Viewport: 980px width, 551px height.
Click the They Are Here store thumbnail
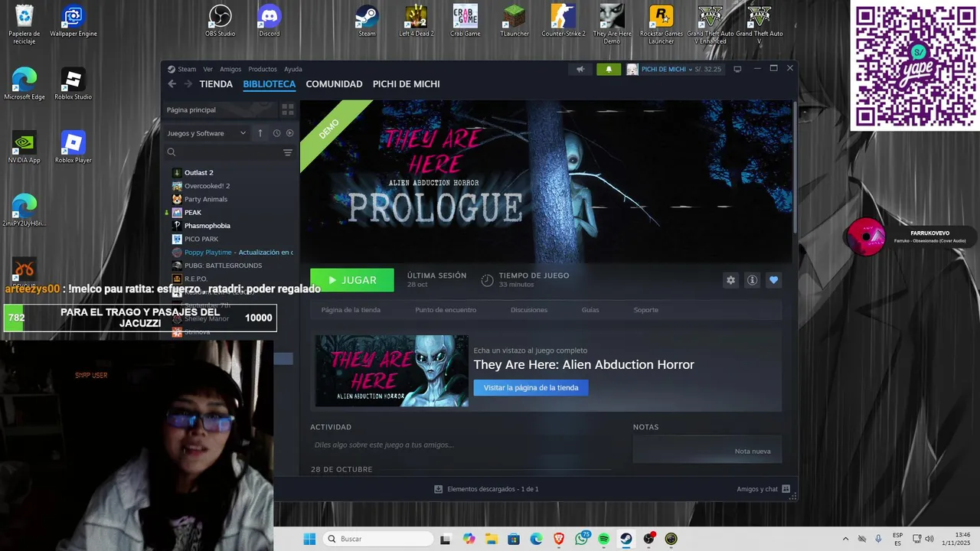pyautogui.click(x=391, y=370)
